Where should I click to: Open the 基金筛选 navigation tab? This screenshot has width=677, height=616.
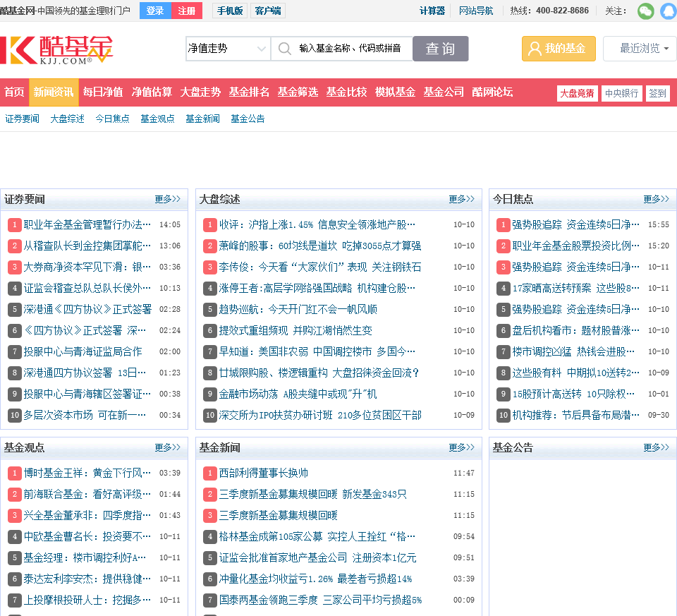click(x=298, y=92)
